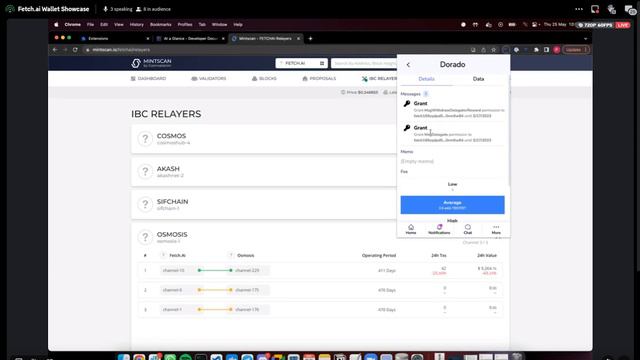Open the Bookmarks menu in menu bar

coord(160,24)
